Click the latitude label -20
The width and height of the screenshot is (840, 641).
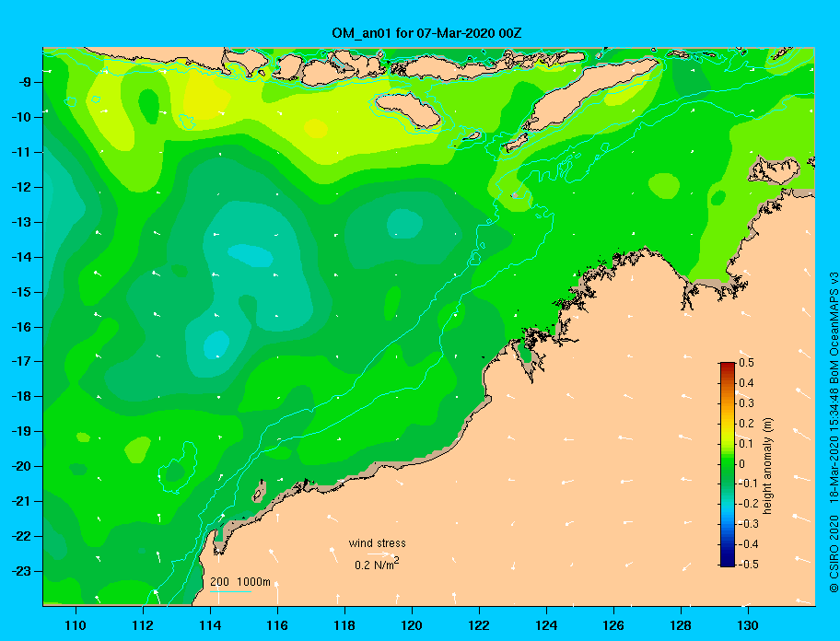(x=21, y=466)
